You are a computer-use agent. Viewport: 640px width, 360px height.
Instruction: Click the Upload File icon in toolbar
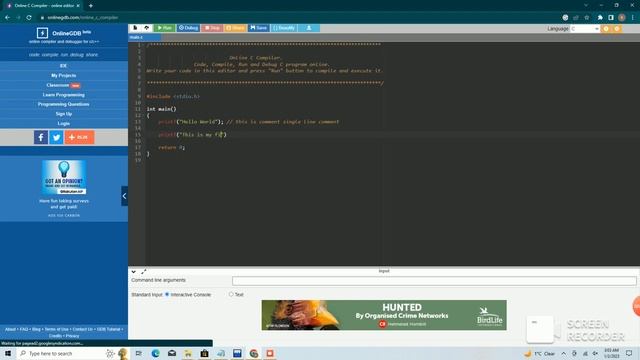pyautogui.click(x=147, y=28)
